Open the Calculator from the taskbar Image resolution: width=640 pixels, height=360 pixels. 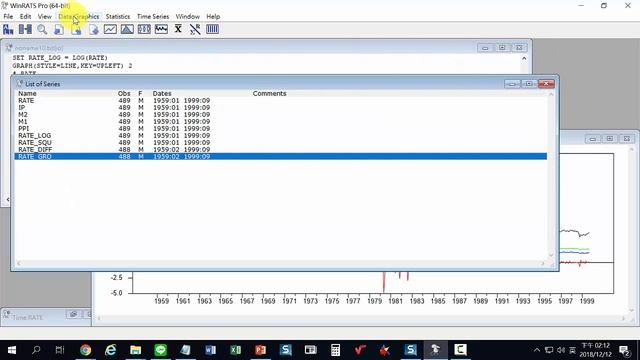pyautogui.click(x=336, y=350)
